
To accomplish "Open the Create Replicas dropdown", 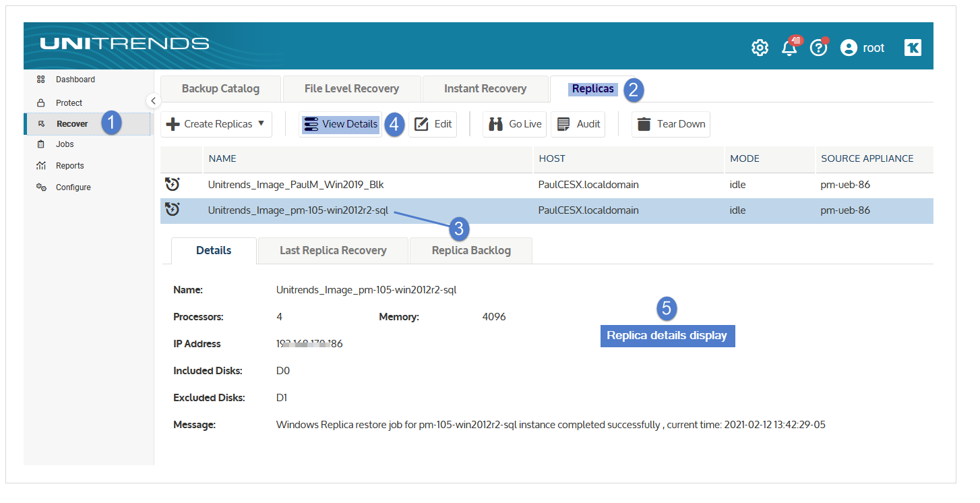I will [216, 124].
